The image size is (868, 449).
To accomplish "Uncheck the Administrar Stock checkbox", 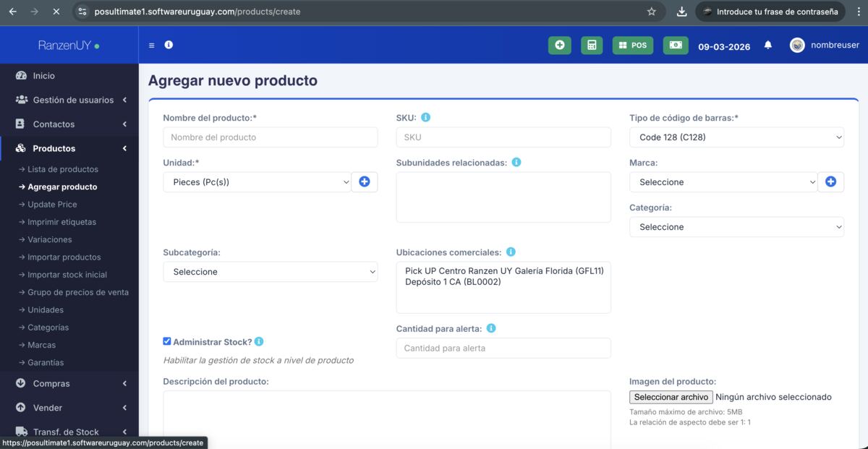I will [167, 341].
